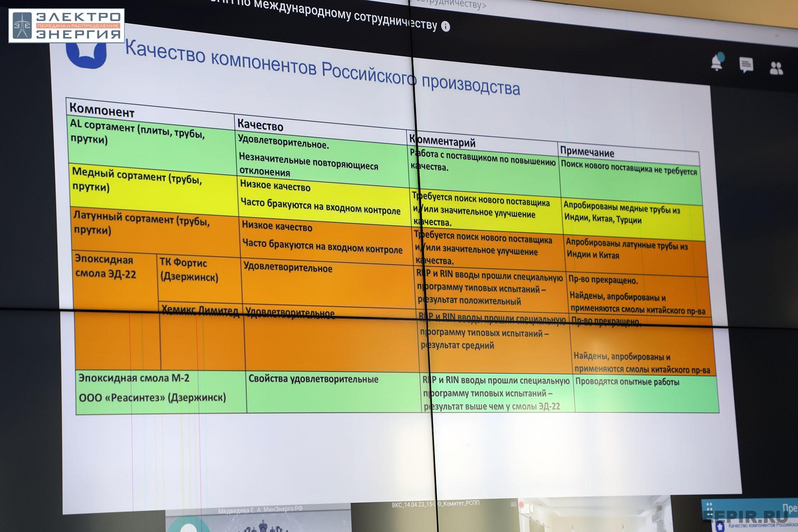
Task: Click the info icon beside the meeting title
Action: pyautogui.click(x=445, y=27)
